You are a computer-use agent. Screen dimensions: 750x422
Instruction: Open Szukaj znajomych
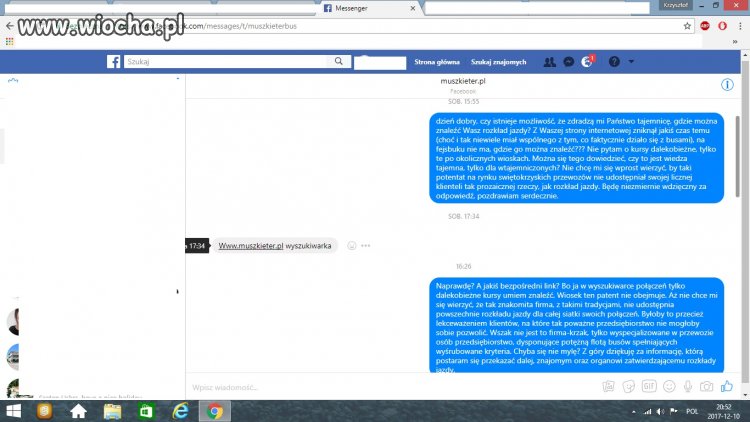498,62
